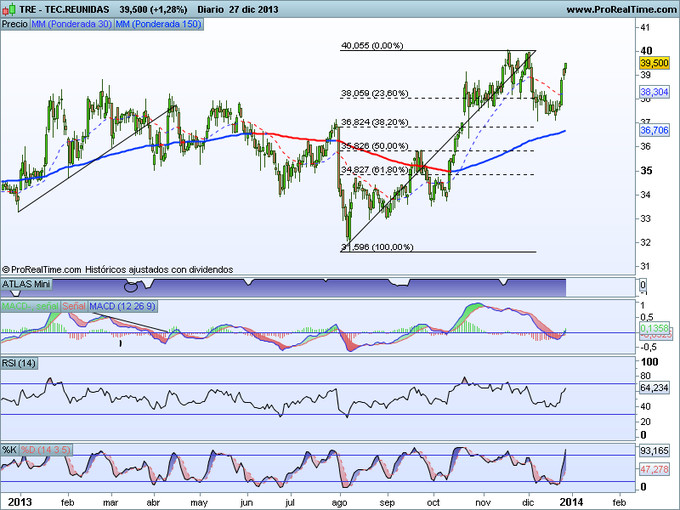Click the 64,234 RSI value tag

point(653,387)
